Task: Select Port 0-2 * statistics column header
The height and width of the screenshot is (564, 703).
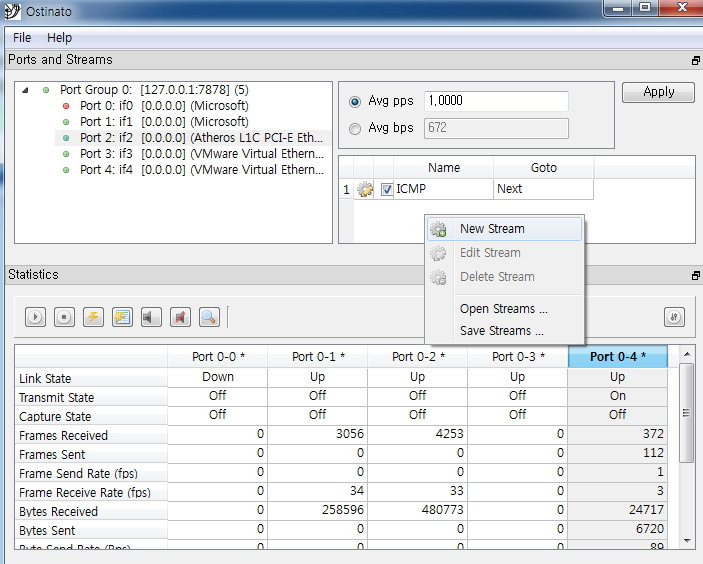Action: point(418,357)
